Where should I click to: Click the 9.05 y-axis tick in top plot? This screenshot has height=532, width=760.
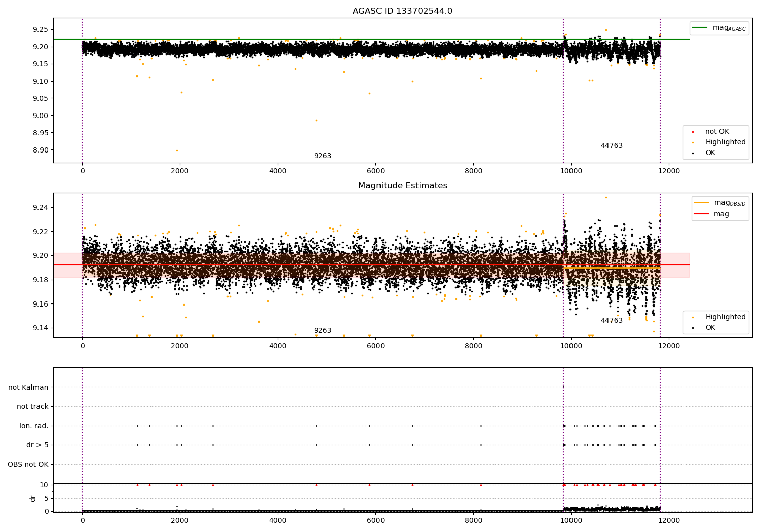pyautogui.click(x=40, y=98)
